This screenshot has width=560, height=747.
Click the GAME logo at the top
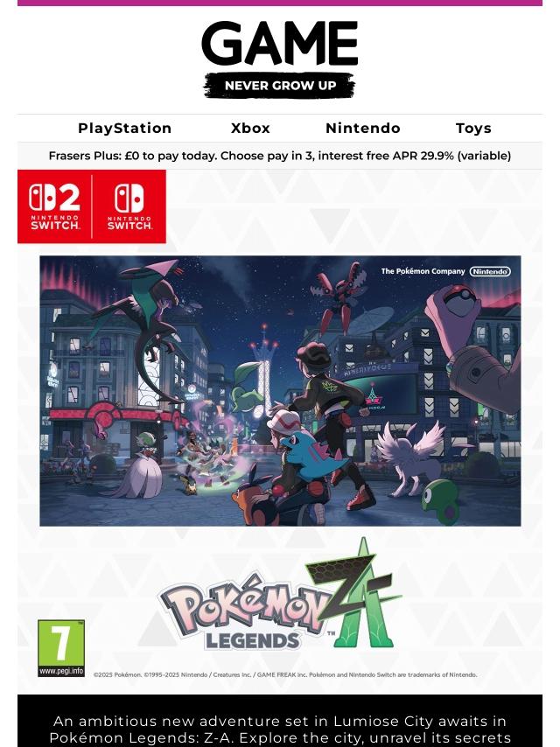(x=280, y=43)
